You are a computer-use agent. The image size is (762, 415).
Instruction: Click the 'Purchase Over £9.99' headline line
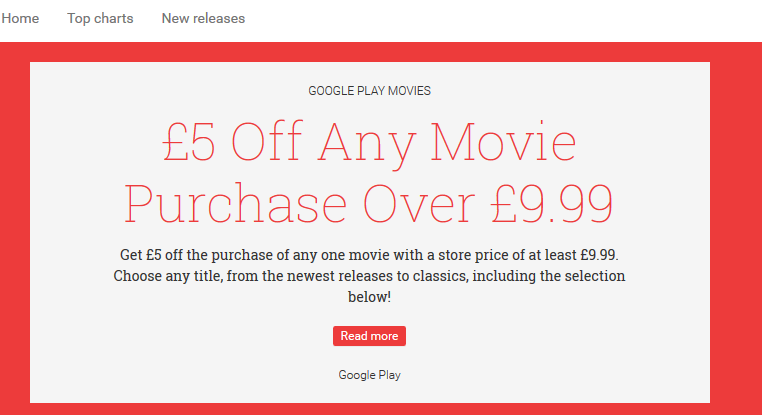[x=369, y=204]
